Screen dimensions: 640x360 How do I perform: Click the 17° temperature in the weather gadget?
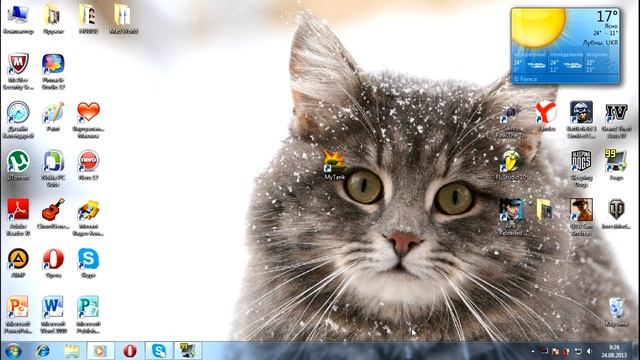(x=607, y=16)
